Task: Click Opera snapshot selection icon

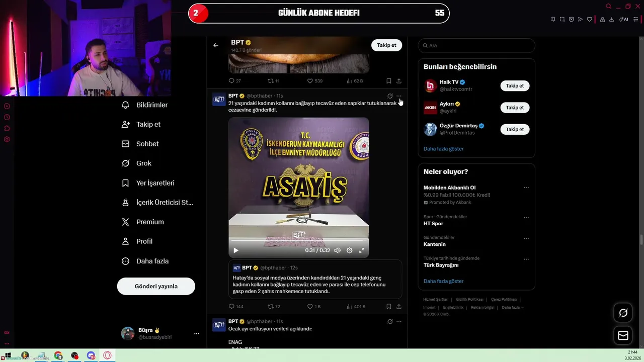Action: point(562,19)
